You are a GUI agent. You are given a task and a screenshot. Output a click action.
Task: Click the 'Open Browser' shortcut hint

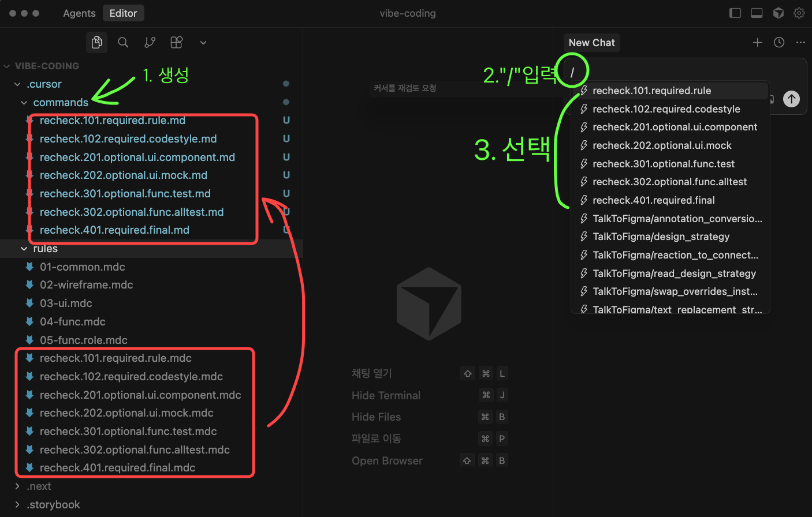[387, 460]
